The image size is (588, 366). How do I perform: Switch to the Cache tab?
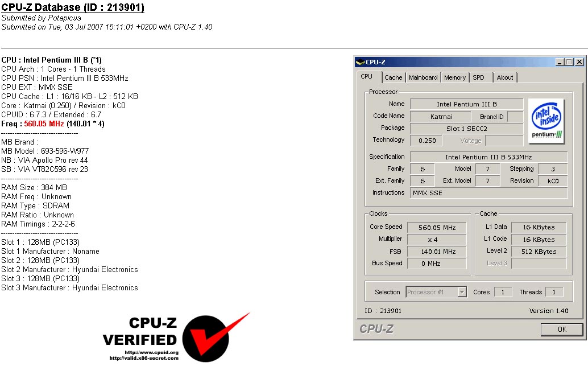pos(393,77)
